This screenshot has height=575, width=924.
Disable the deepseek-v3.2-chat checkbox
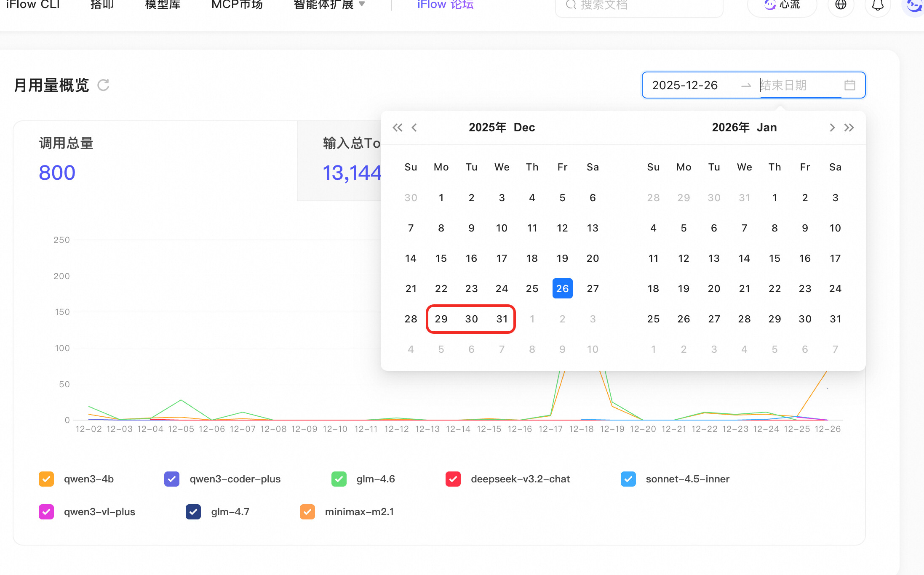(453, 479)
